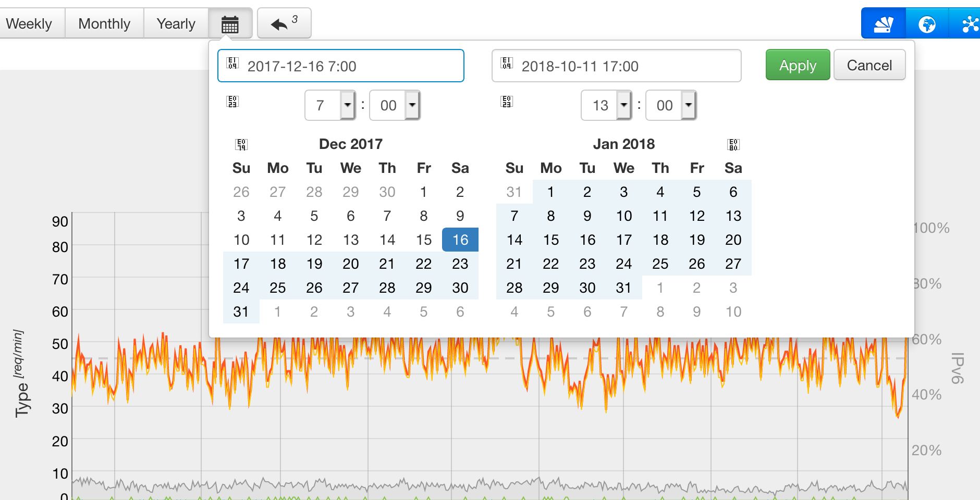Image resolution: width=980 pixels, height=500 pixels.
Task: Select December 20 in Dec 2017 calendar
Action: pyautogui.click(x=351, y=264)
